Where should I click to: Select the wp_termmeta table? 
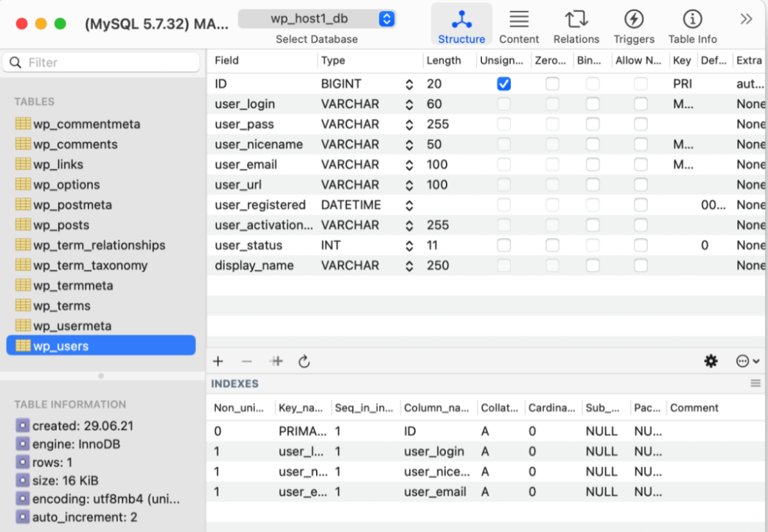pos(101,286)
